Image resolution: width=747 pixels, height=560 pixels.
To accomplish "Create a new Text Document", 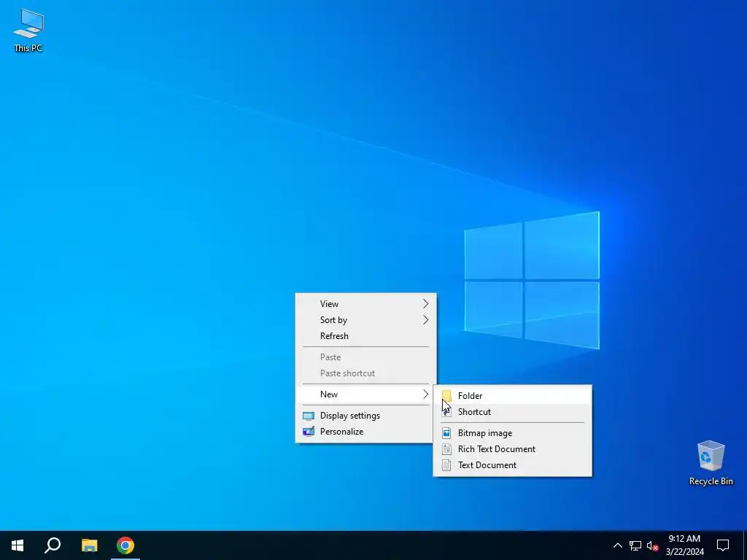I will [513, 465].
